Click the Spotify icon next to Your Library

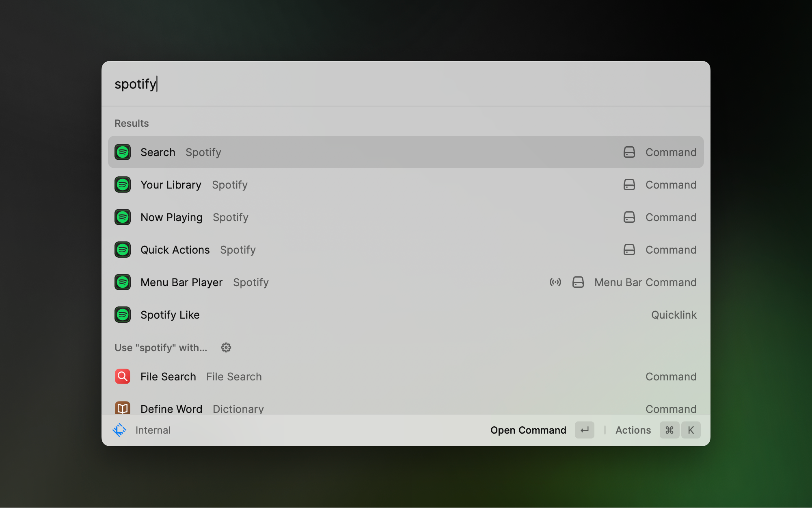123,185
